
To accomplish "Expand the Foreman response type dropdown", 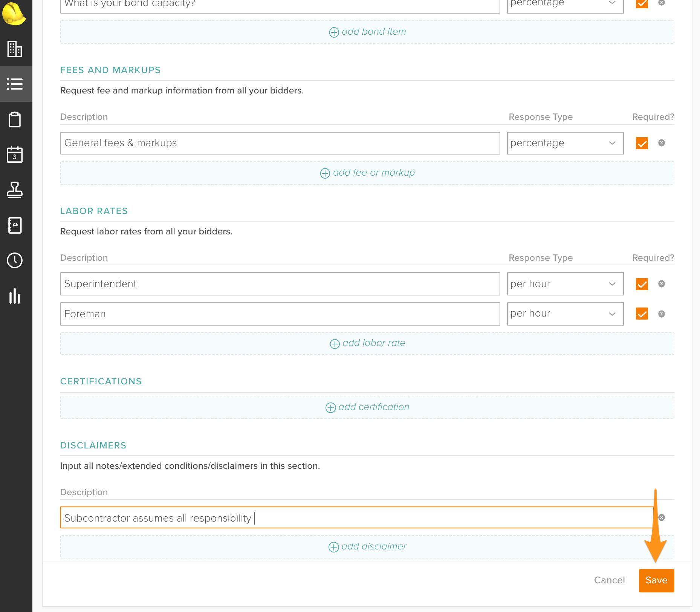I will click(565, 314).
